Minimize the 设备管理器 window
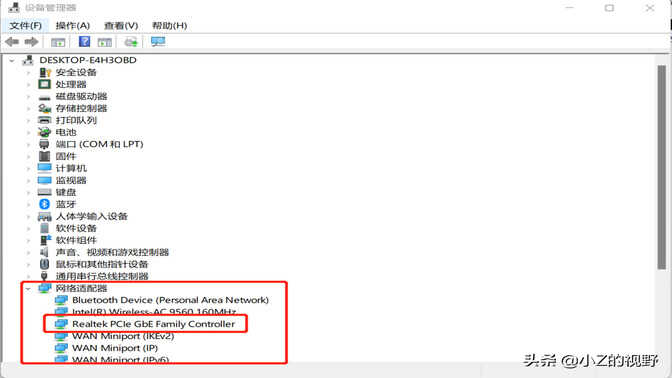The width and height of the screenshot is (672, 378). (570, 8)
